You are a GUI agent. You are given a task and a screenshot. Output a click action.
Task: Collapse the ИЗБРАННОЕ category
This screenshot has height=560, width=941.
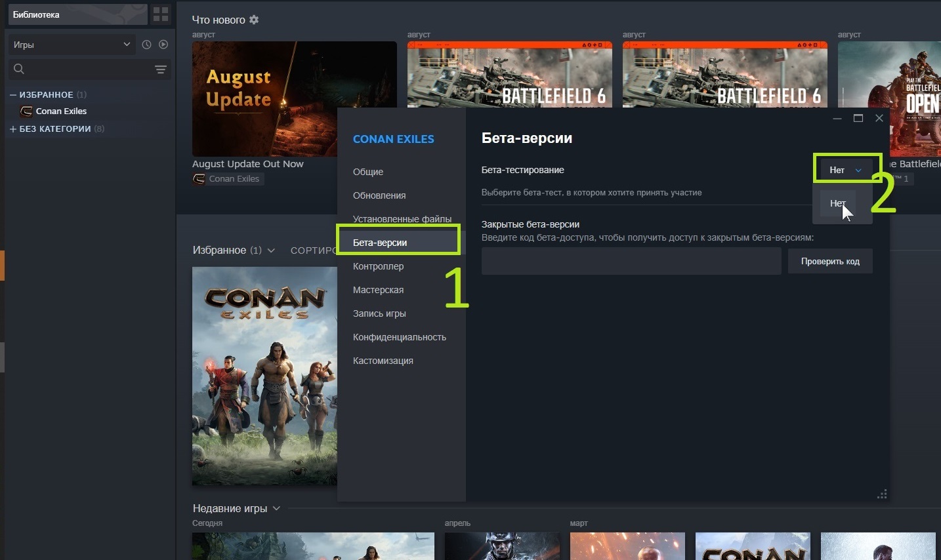pyautogui.click(x=12, y=94)
